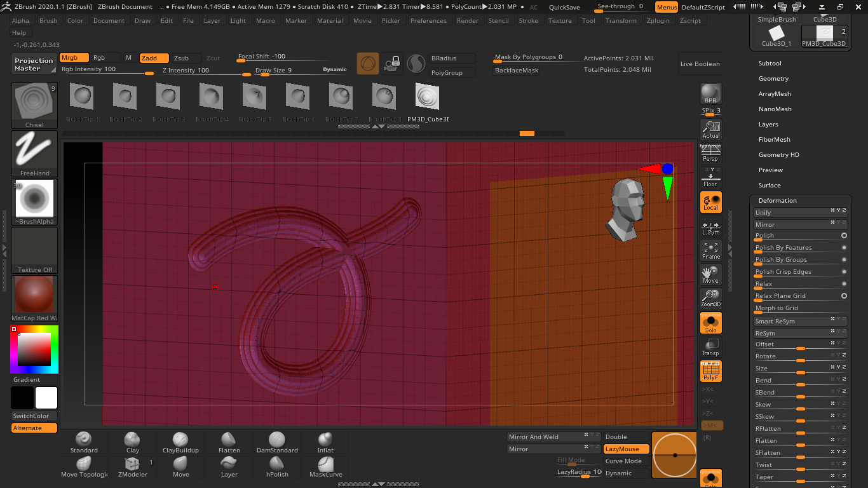Click the Frame view icon
The image size is (868, 488).
pyautogui.click(x=710, y=250)
